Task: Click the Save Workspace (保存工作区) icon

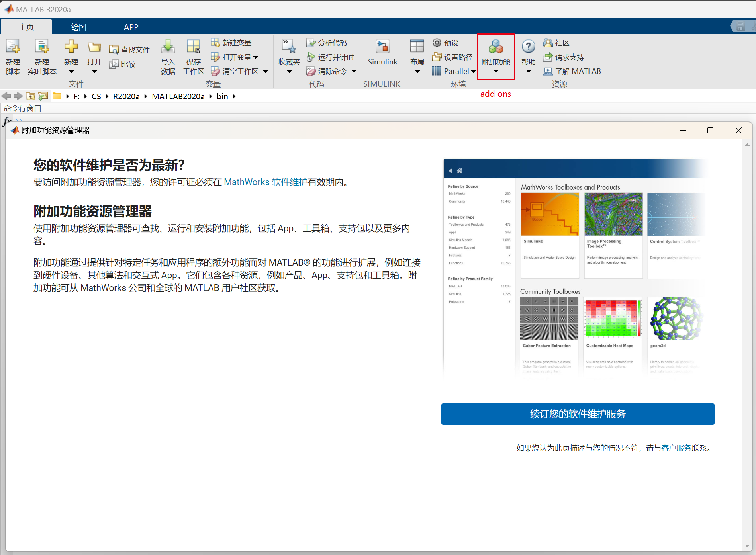Action: click(x=194, y=47)
